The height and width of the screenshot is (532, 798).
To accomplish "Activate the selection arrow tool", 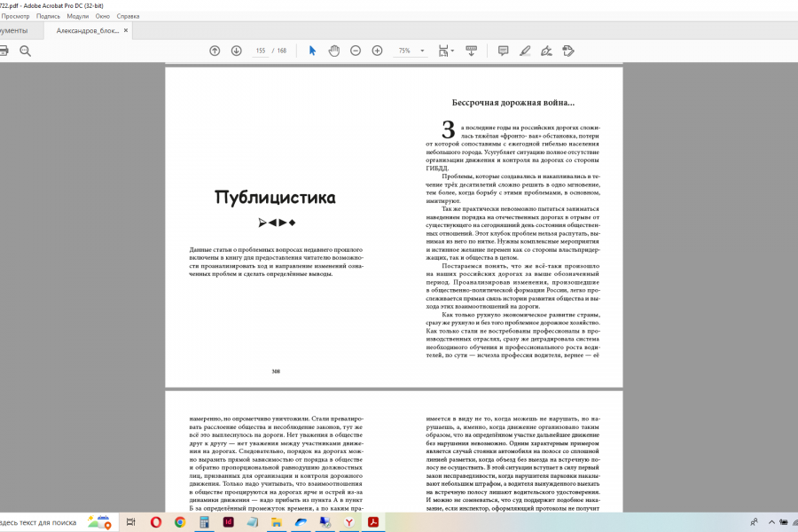I will [312, 51].
